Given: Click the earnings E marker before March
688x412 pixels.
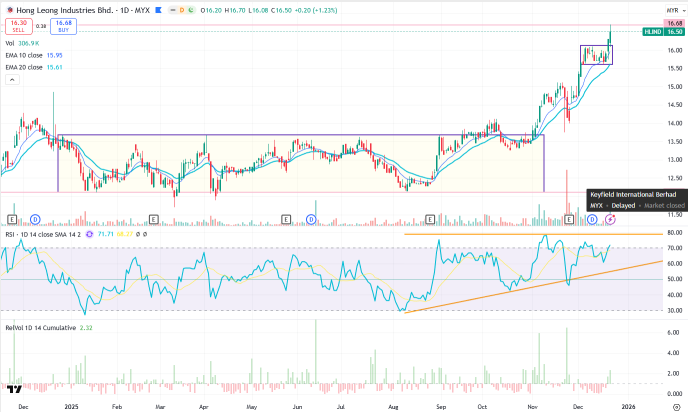Looking at the screenshot, I should (154, 219).
